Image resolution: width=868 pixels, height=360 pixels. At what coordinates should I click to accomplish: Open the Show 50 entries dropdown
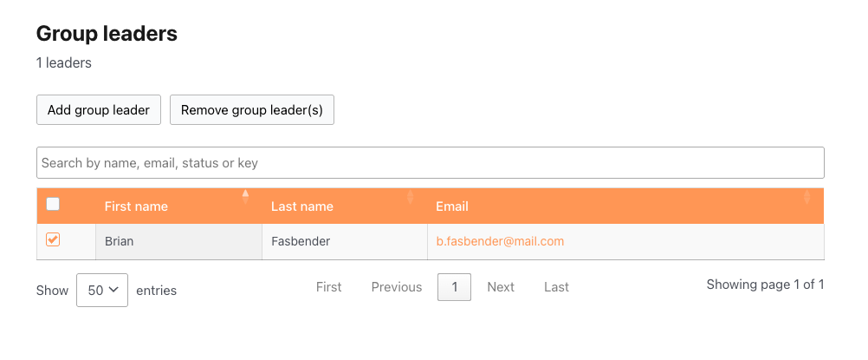[102, 290]
